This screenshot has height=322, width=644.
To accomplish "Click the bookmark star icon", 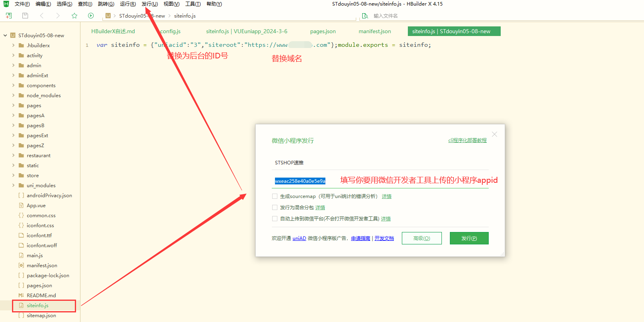I will 74,16.
